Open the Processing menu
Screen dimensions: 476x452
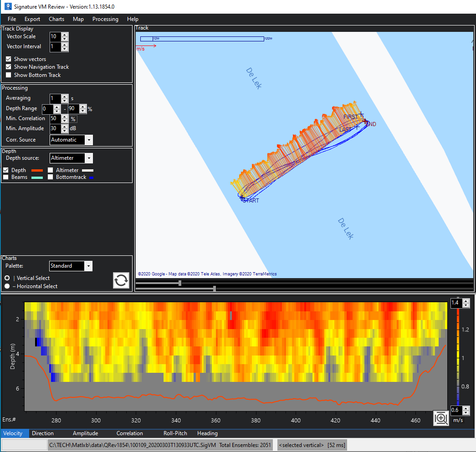pos(105,19)
